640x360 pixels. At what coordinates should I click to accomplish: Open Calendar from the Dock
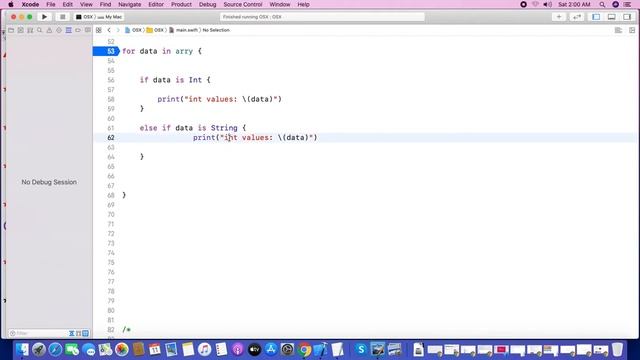(155, 350)
